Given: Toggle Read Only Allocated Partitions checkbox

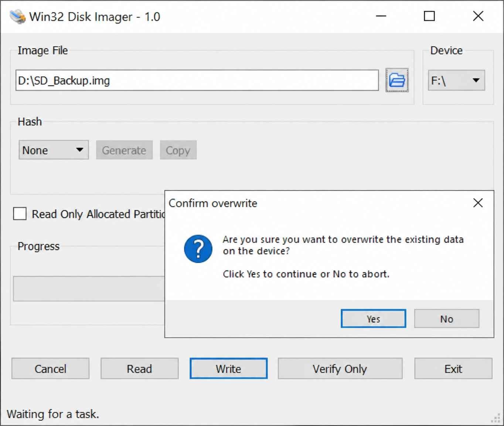Looking at the screenshot, I should (x=20, y=214).
